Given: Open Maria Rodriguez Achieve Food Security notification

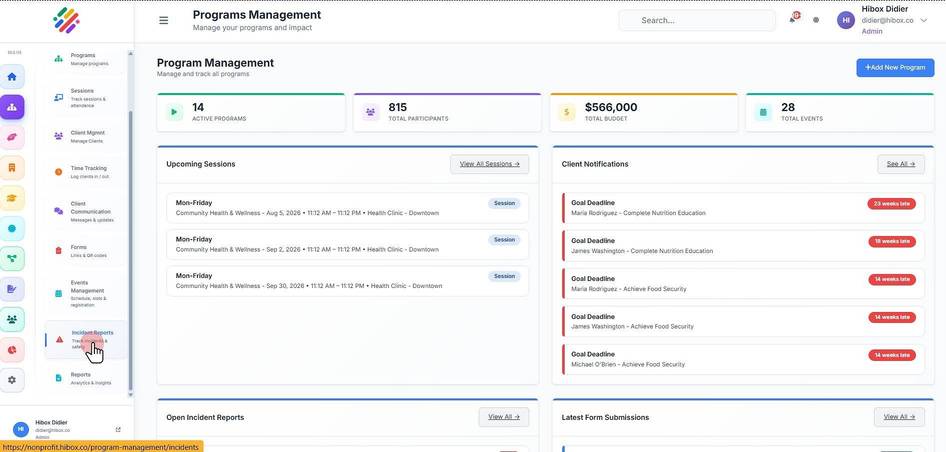Looking at the screenshot, I should [743, 284].
